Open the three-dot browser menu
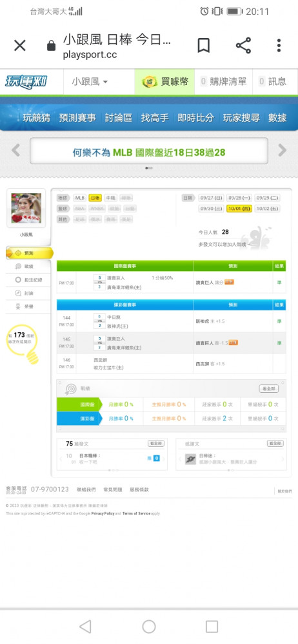The height and width of the screenshot is (644, 298). tap(279, 46)
